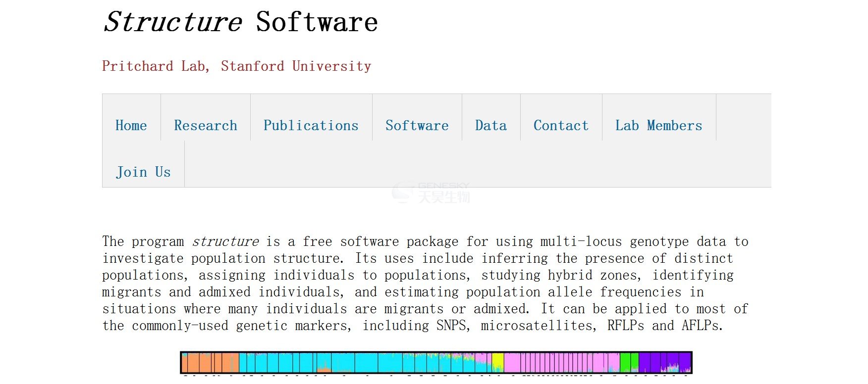Viewport: 868px width, 384px height.
Task: Open the Home navigation link
Action: click(131, 126)
